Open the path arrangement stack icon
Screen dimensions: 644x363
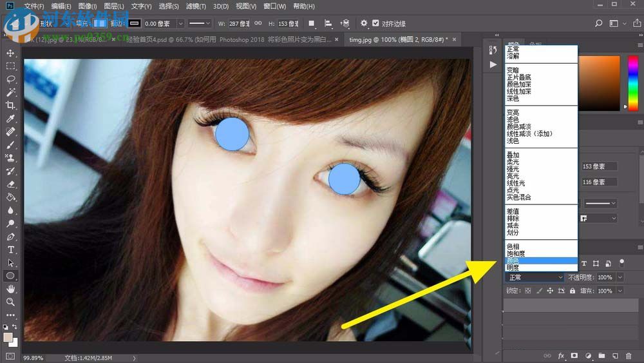pos(345,23)
